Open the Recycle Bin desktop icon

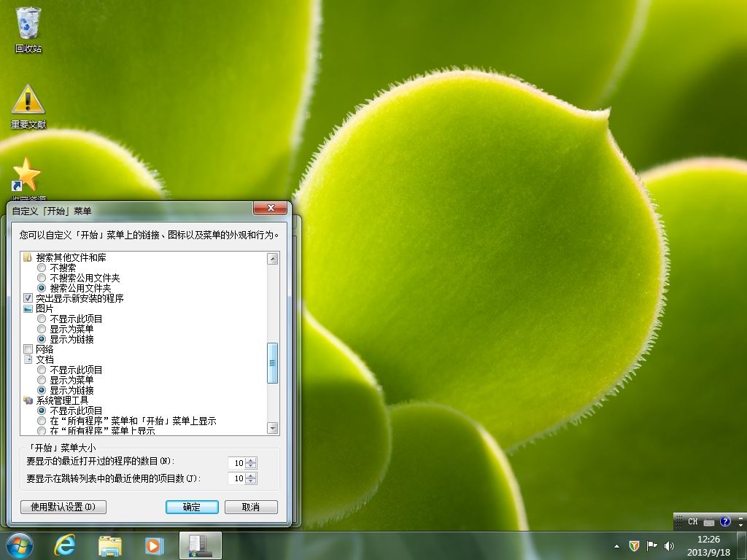[x=28, y=29]
